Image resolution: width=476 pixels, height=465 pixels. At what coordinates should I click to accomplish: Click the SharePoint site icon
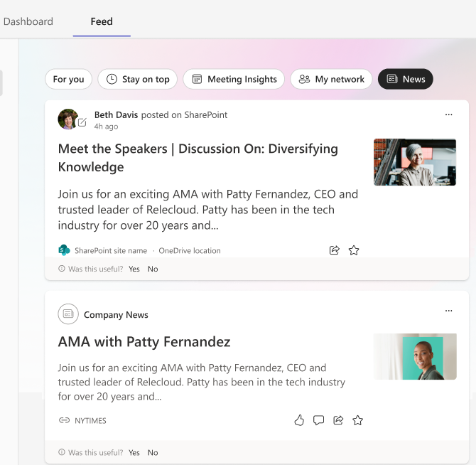click(64, 250)
